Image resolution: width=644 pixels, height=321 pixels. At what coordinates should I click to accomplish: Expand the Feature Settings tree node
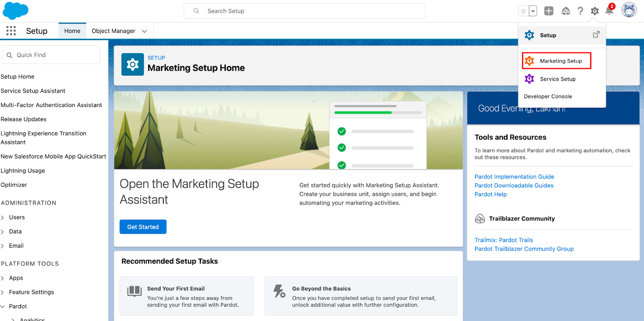pos(2,292)
